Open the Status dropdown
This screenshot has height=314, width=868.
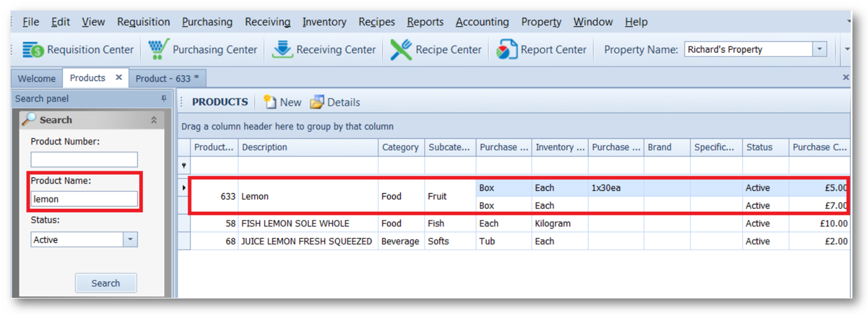pyautogui.click(x=130, y=240)
